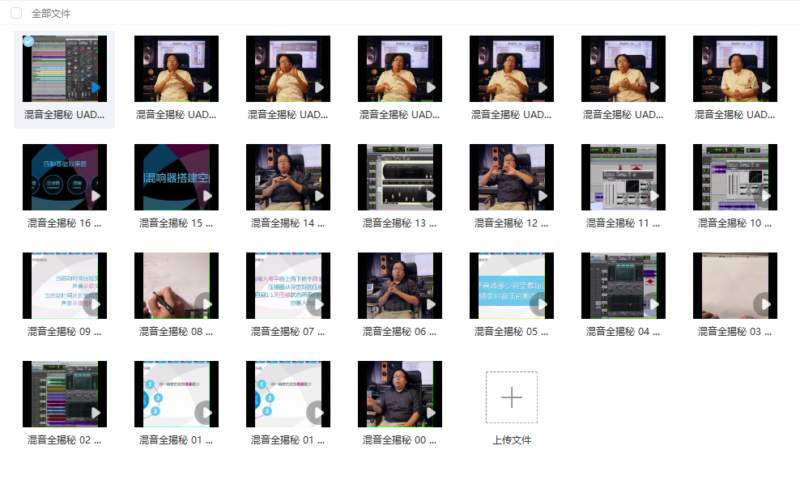This screenshot has width=800, height=488.
Task: Click the 混音全揭秘 00 file name
Action: pyautogui.click(x=399, y=440)
